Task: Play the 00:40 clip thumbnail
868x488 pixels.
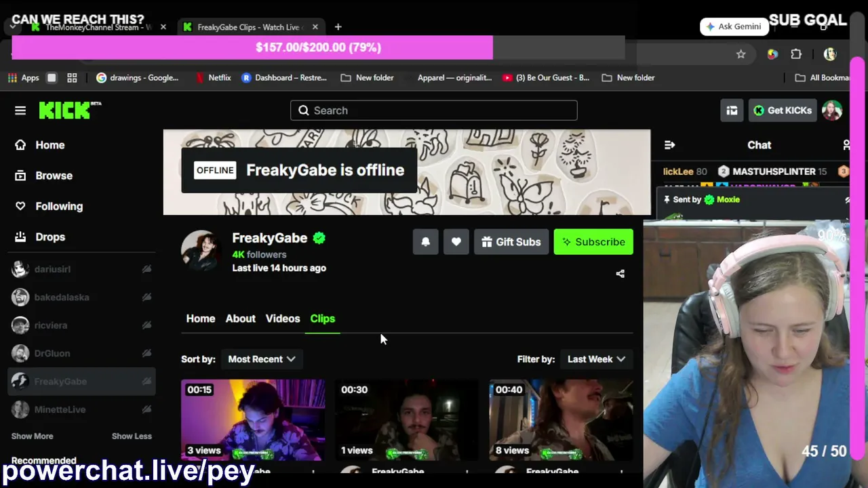Action: pos(561,420)
